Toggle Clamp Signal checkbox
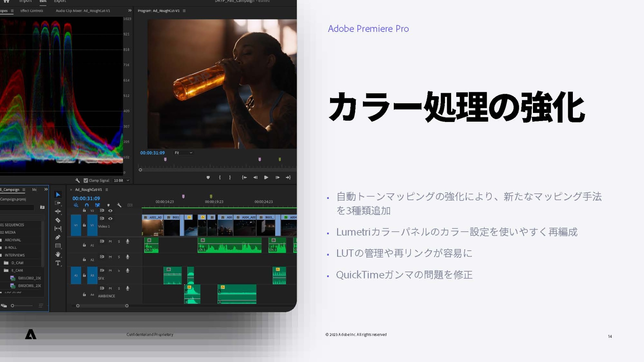The height and width of the screenshot is (362, 644). point(86,181)
